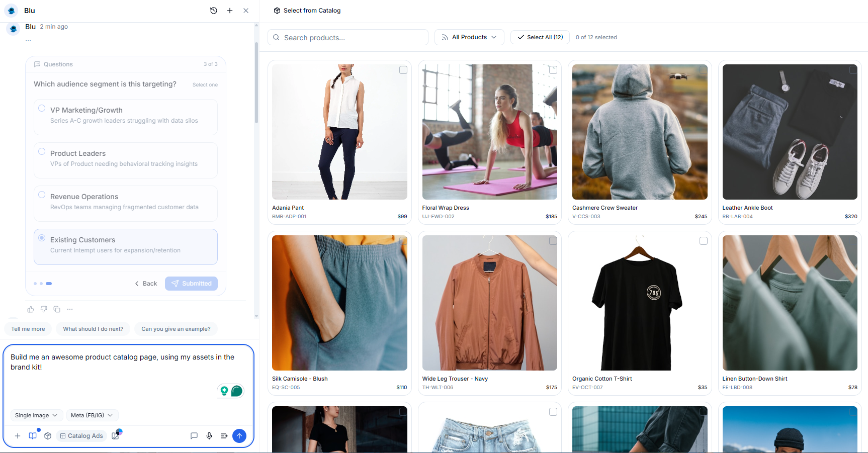Expand the Meta (FB/IG) platform dropdown
Image resolution: width=868 pixels, height=453 pixels.
92,415
